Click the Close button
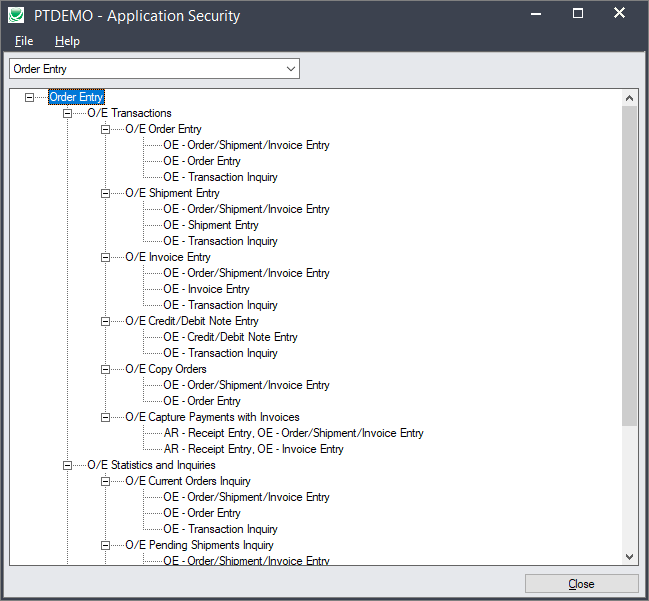This screenshot has width=649, height=601. [581, 584]
